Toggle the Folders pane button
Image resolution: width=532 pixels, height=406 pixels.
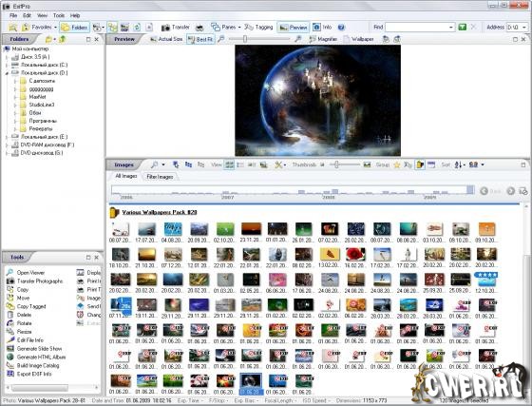point(75,28)
